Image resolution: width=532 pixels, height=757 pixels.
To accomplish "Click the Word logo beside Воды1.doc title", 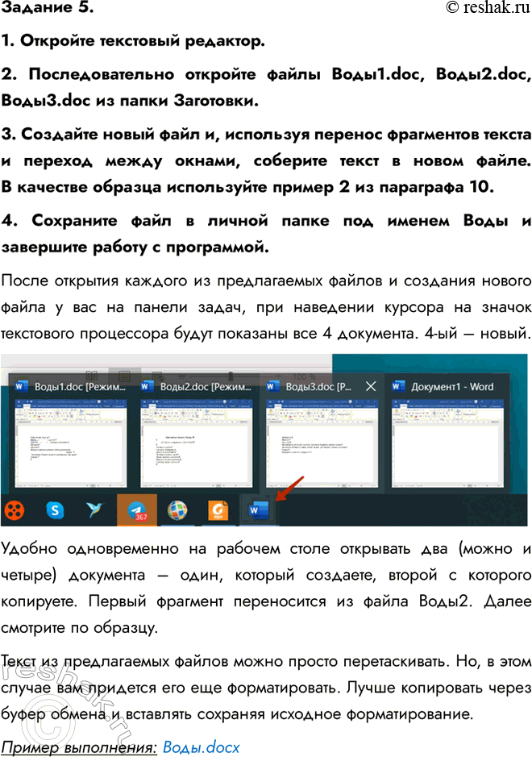I will (x=20, y=387).
